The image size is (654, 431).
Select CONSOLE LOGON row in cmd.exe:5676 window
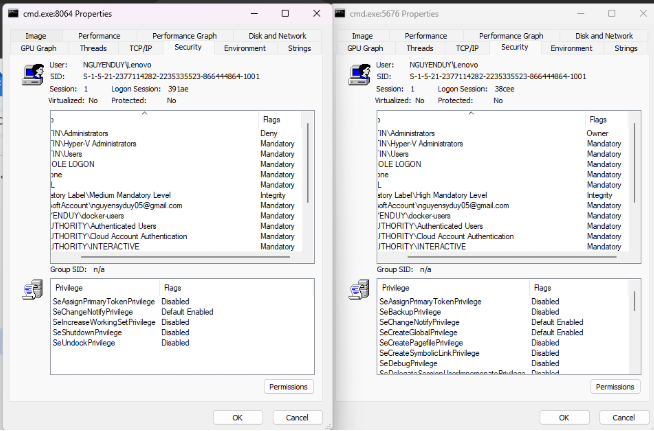coord(503,164)
